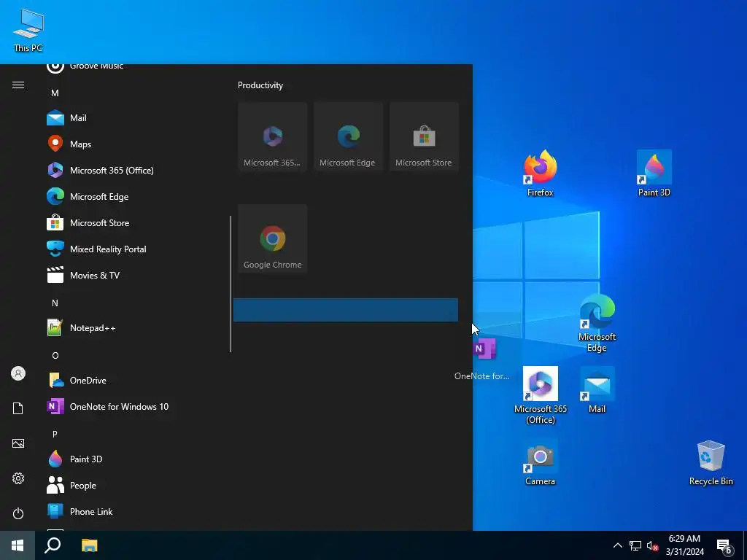Screen dimensions: 747x560
Task: Open the Google Chrome tile
Action: click(x=273, y=238)
